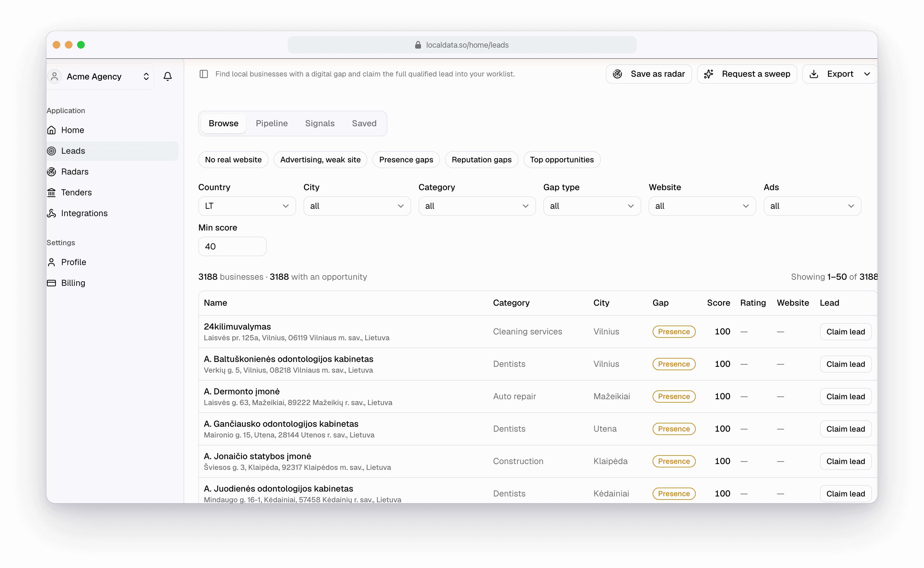924x568 pixels.
Task: Click the Tenders building icon
Action: tap(51, 192)
